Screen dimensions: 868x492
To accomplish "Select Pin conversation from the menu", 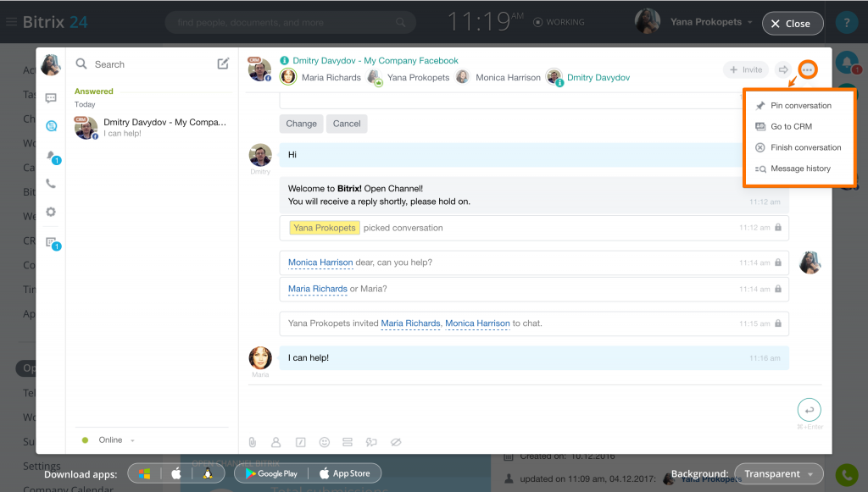I will 799,106.
